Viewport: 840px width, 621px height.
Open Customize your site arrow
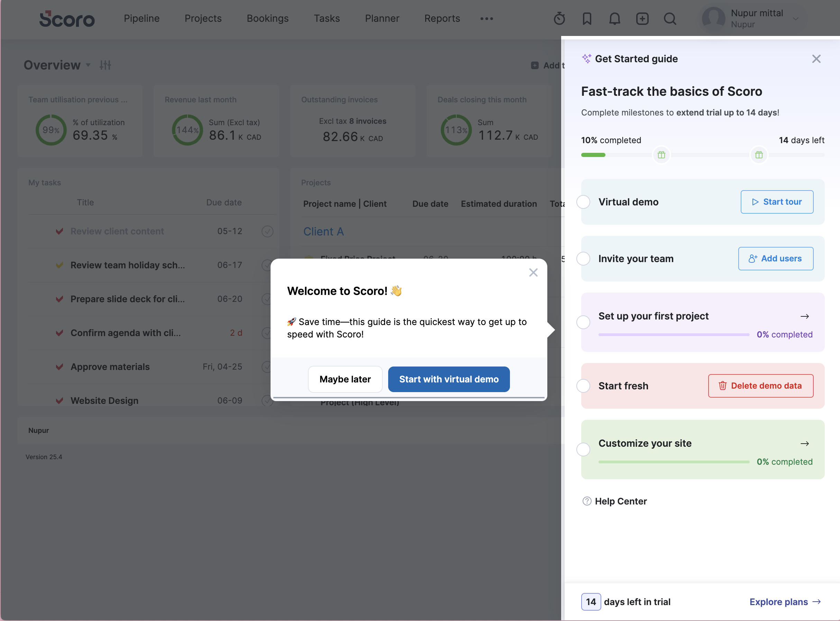click(x=805, y=444)
